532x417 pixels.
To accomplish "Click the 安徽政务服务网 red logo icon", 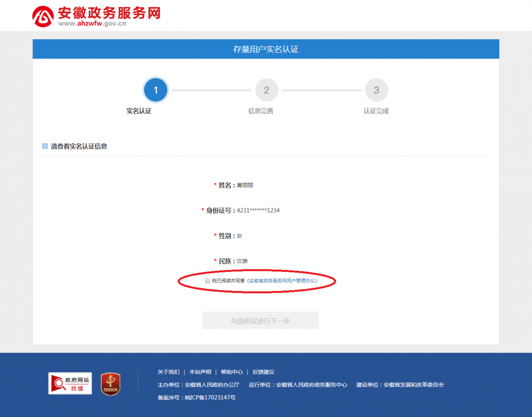I will (x=44, y=16).
